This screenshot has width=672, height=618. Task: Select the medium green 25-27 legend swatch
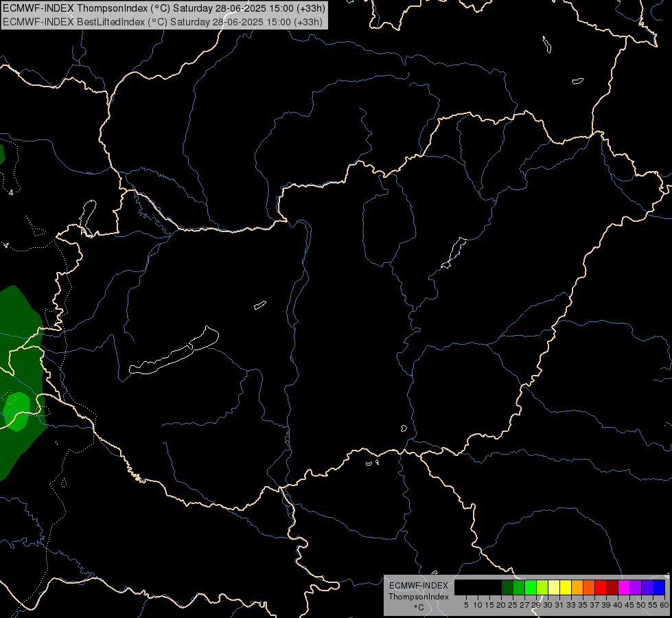tap(518, 587)
